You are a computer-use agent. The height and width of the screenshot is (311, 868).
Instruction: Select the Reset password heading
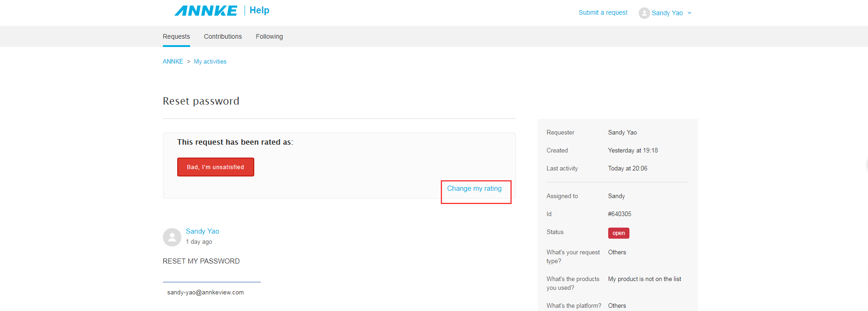(x=201, y=101)
